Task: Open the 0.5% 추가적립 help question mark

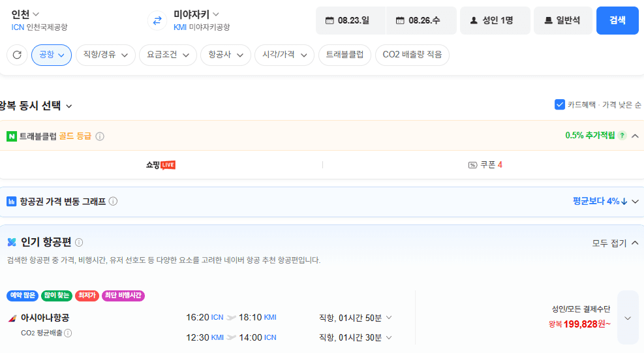Action: point(622,136)
